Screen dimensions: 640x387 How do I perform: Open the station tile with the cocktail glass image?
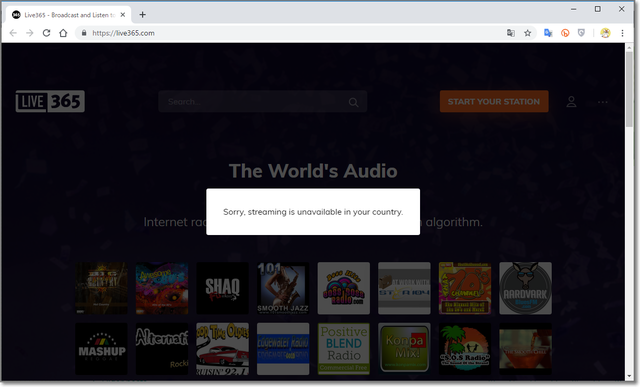(x=525, y=349)
